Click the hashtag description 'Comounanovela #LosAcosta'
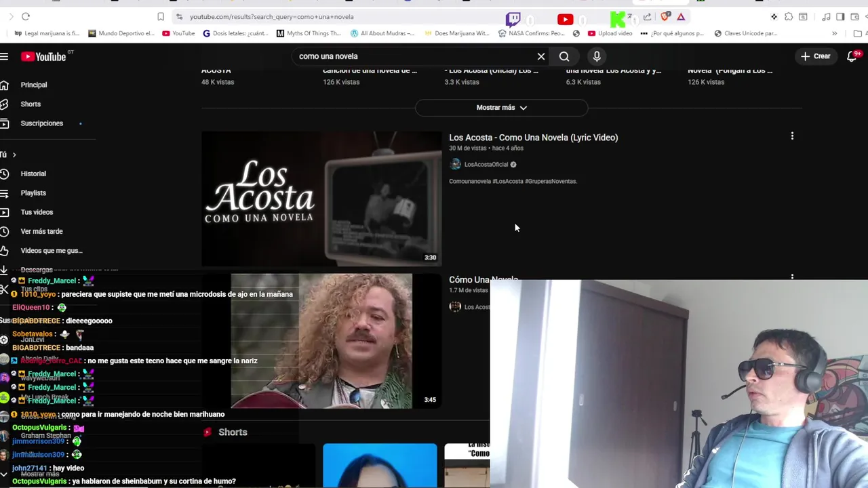 point(513,181)
